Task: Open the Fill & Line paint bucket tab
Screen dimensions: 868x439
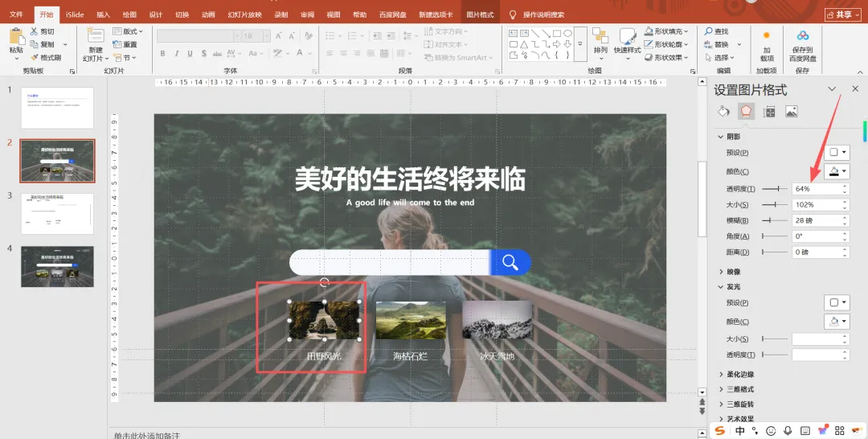Action: click(723, 111)
